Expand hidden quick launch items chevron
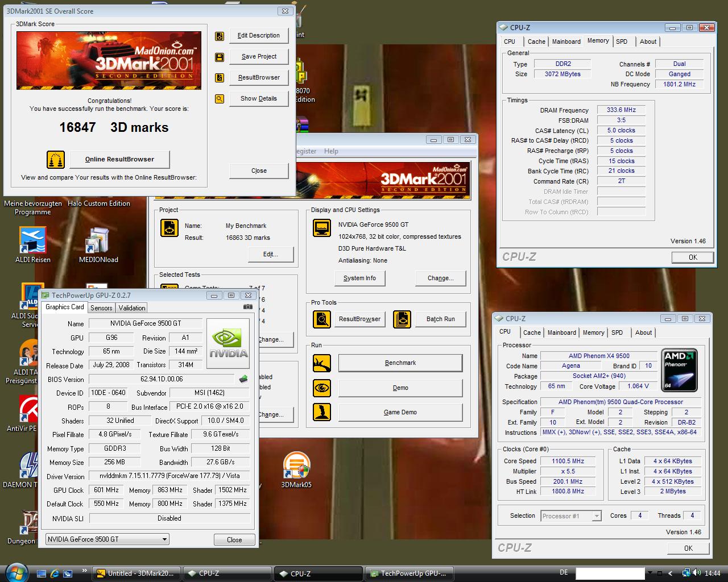This screenshot has width=728, height=582. pyautogui.click(x=84, y=570)
